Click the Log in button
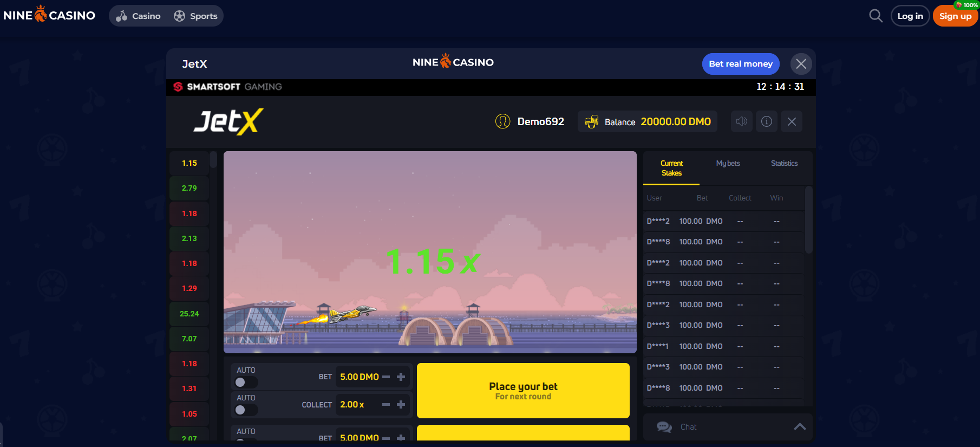Screen dimensions: 980x447 910,16
